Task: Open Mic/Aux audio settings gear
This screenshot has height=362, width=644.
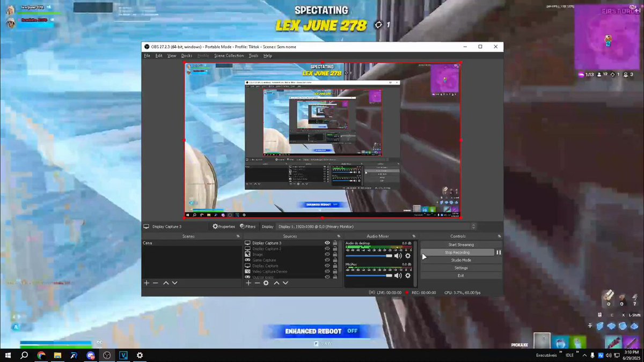Action: coord(408,275)
